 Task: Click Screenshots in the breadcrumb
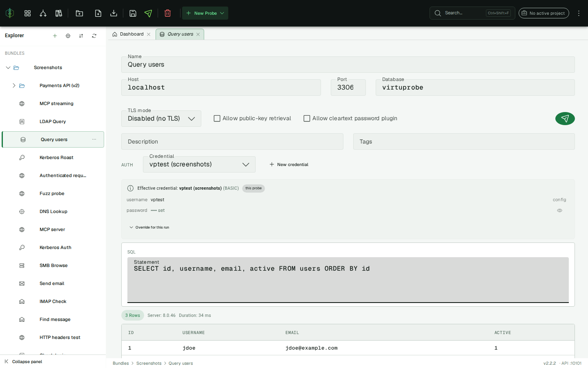point(149,363)
